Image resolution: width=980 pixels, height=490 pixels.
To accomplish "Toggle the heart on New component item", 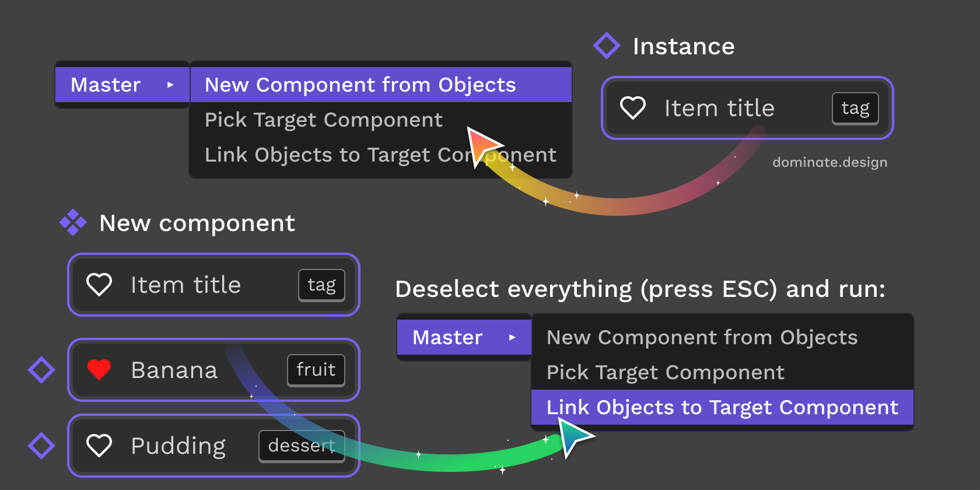I will point(99,285).
